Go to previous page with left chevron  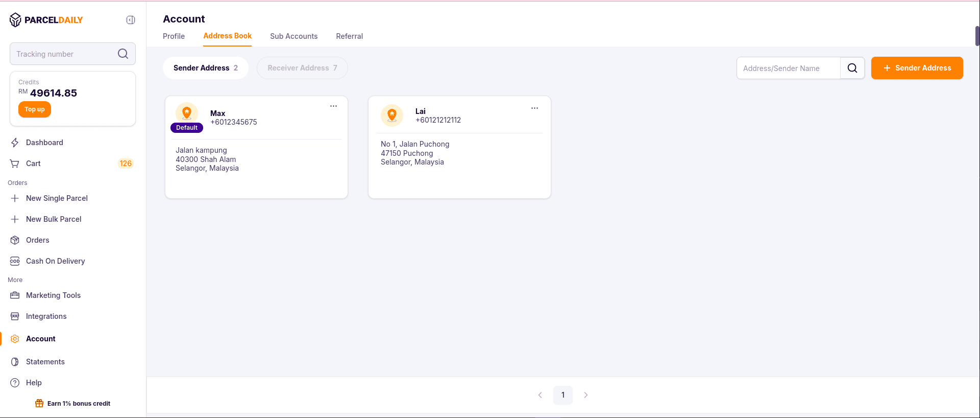540,395
